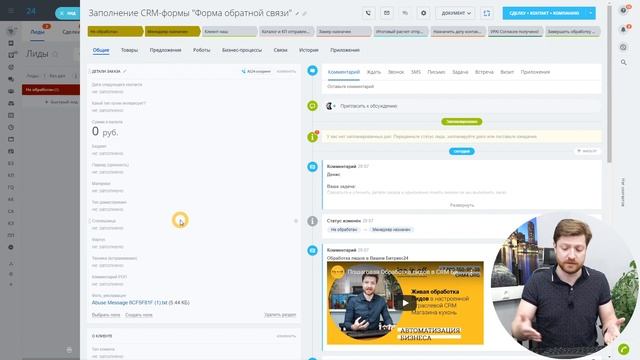This screenshot has height=360, width=640.
Task: Click the search magnifier in right sidebar
Action: [x=623, y=62]
